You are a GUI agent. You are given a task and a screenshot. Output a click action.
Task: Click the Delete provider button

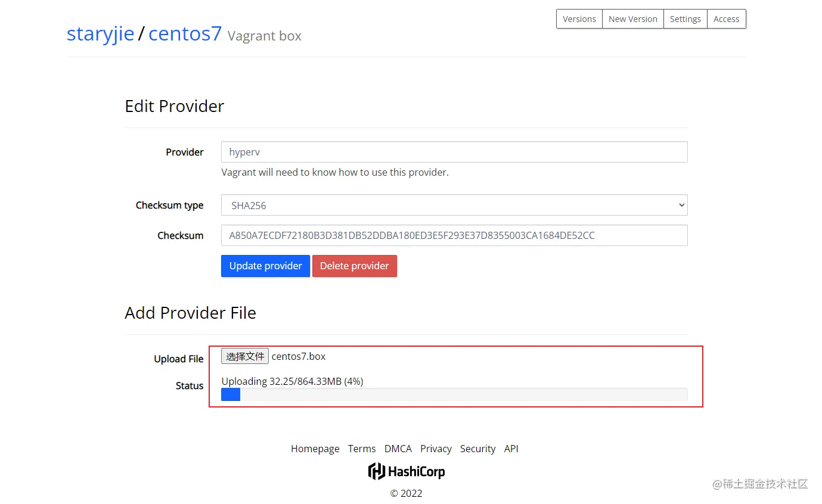click(x=355, y=266)
